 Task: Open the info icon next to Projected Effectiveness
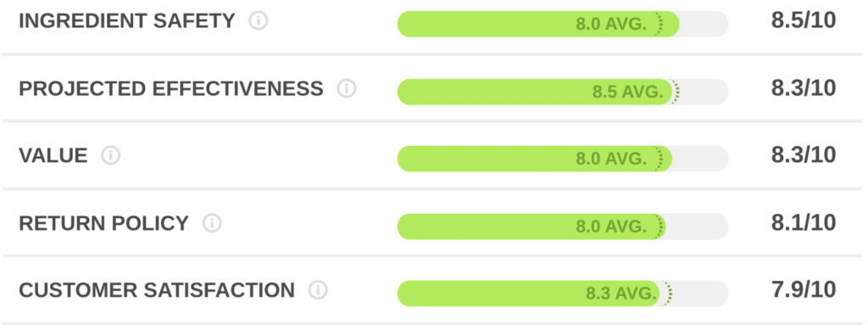click(x=347, y=88)
